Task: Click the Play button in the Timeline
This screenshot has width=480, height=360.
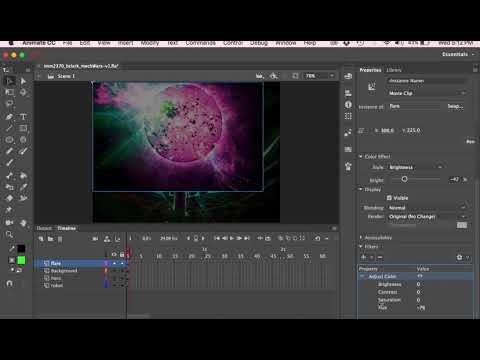Action: pyautogui.click(x=232, y=238)
